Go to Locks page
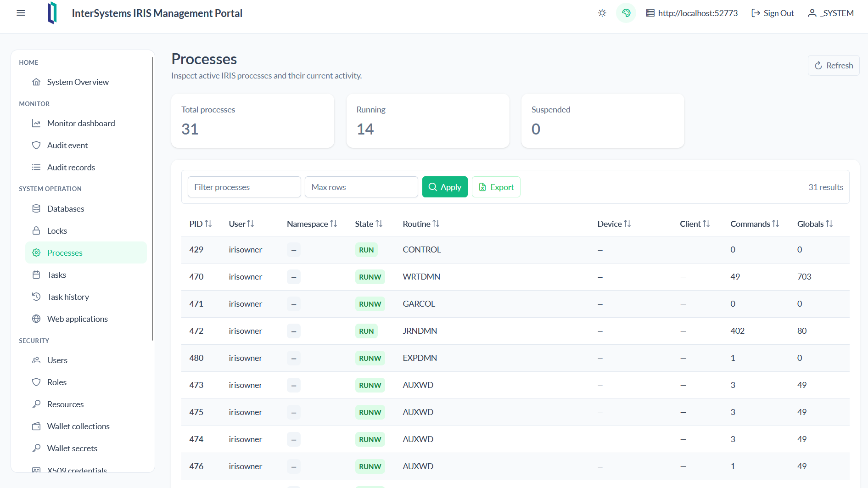This screenshot has width=868, height=488. click(x=86, y=231)
